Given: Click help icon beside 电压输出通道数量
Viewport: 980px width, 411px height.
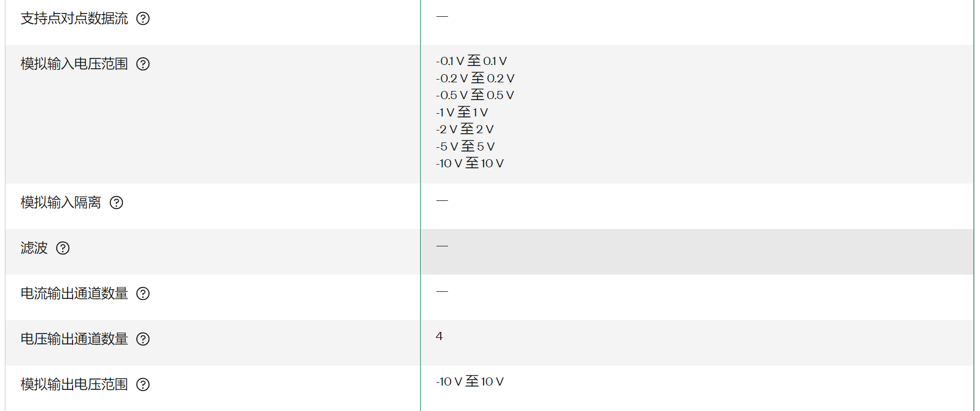Looking at the screenshot, I should [143, 339].
